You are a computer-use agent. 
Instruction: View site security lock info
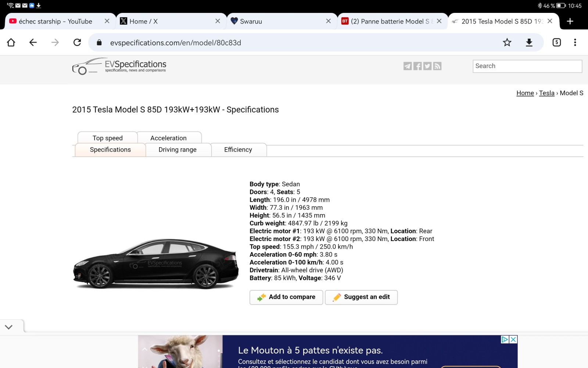tap(99, 43)
